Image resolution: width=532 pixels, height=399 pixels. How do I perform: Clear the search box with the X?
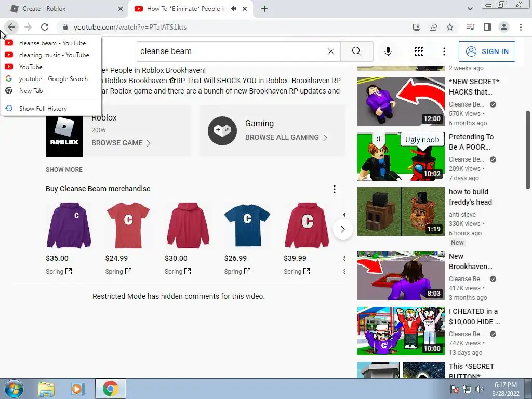(331, 51)
